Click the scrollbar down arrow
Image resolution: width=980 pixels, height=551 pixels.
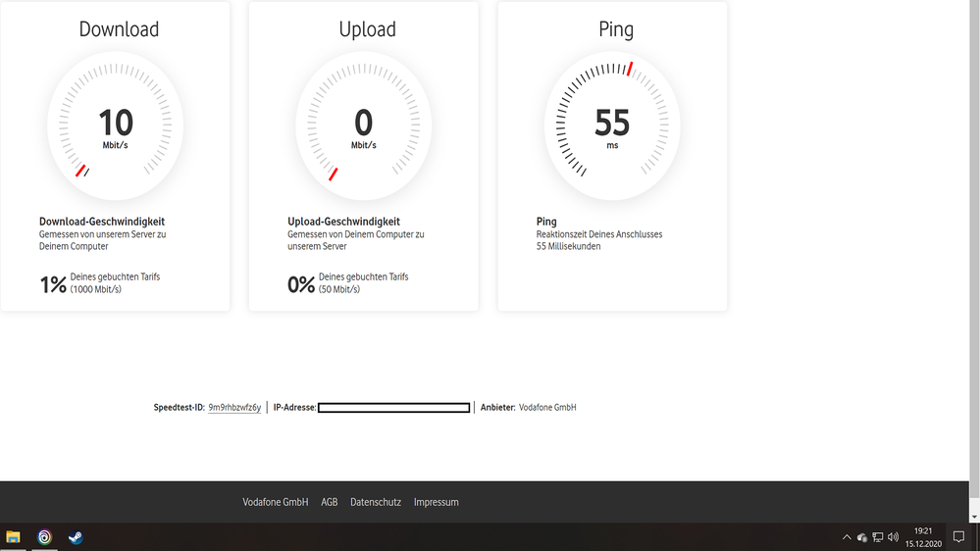click(x=974, y=518)
